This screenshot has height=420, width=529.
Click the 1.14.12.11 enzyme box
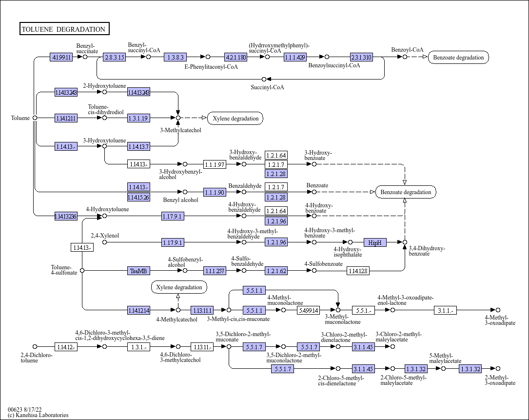click(x=66, y=118)
